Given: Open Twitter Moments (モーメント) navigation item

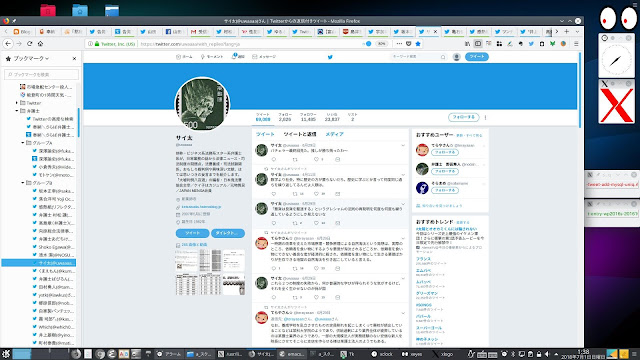Looking at the screenshot, I should pyautogui.click(x=212, y=57).
